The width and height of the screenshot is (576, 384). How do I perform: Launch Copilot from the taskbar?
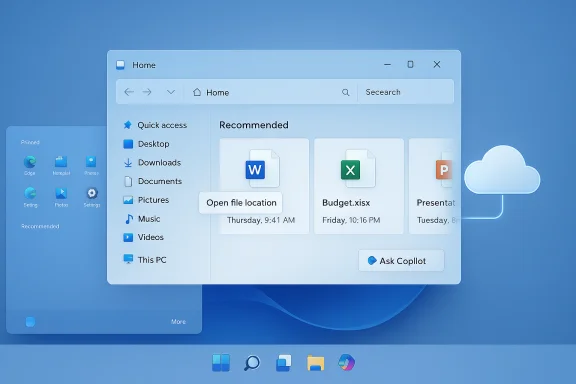tap(346, 363)
